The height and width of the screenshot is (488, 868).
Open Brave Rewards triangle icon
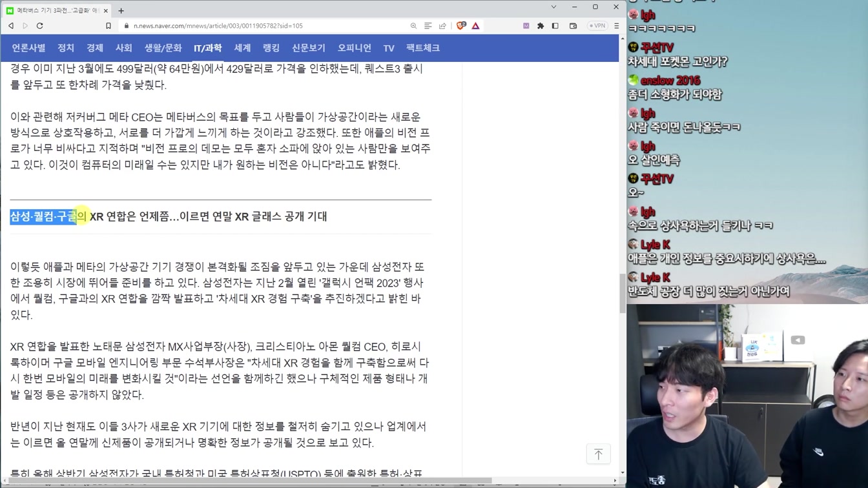(475, 26)
